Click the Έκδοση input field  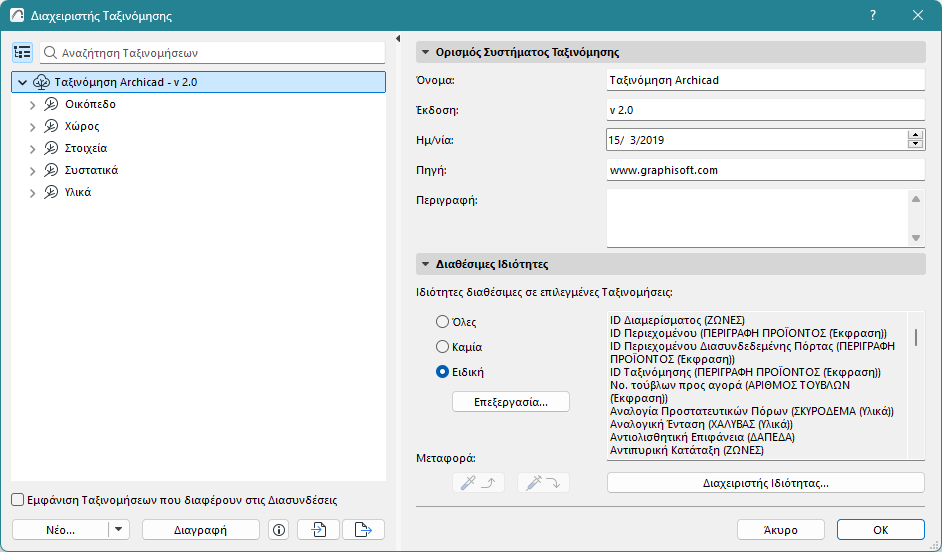pos(765,110)
